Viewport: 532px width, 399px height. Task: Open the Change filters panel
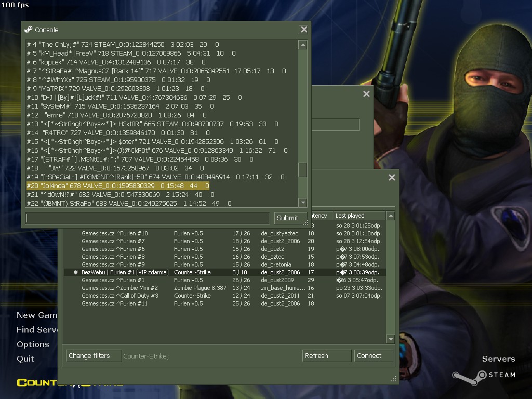(x=94, y=356)
